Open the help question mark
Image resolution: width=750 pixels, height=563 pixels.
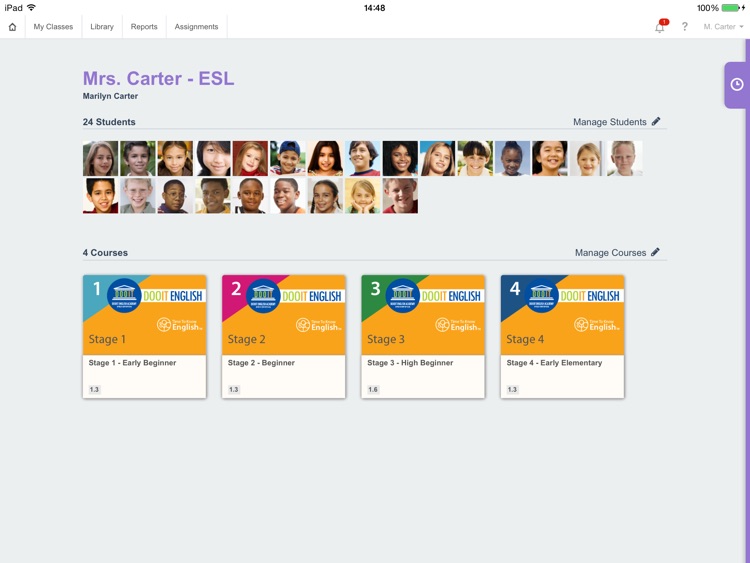tap(684, 27)
